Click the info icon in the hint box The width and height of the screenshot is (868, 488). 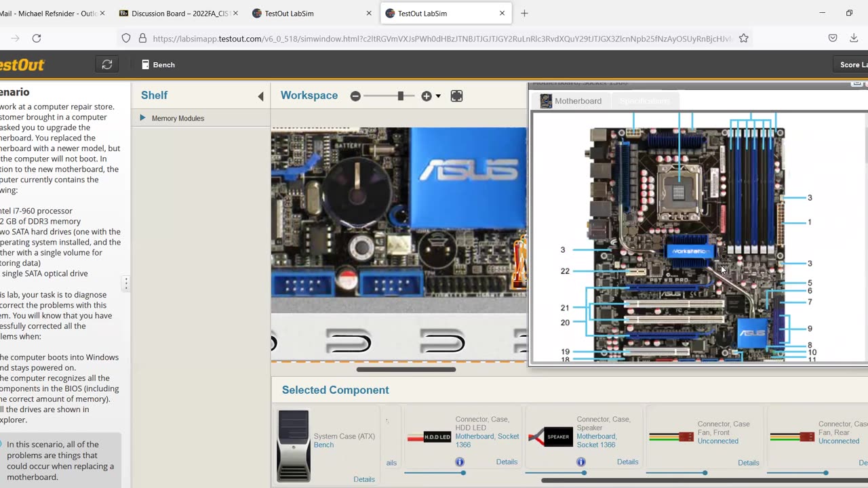pos(0,445)
